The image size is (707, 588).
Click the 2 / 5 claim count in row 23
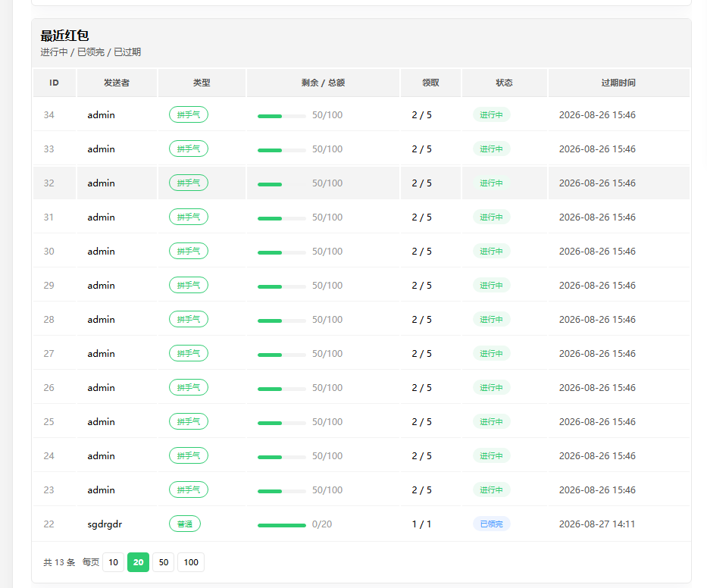point(421,489)
